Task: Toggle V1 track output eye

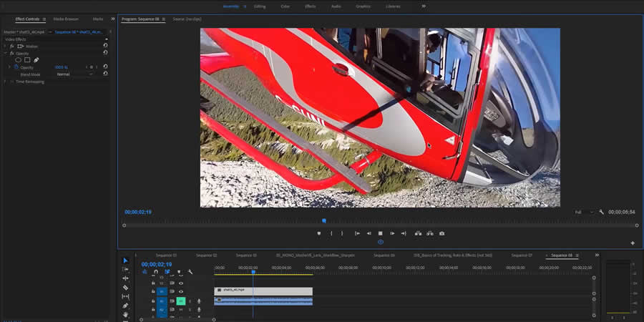Action: click(x=181, y=292)
